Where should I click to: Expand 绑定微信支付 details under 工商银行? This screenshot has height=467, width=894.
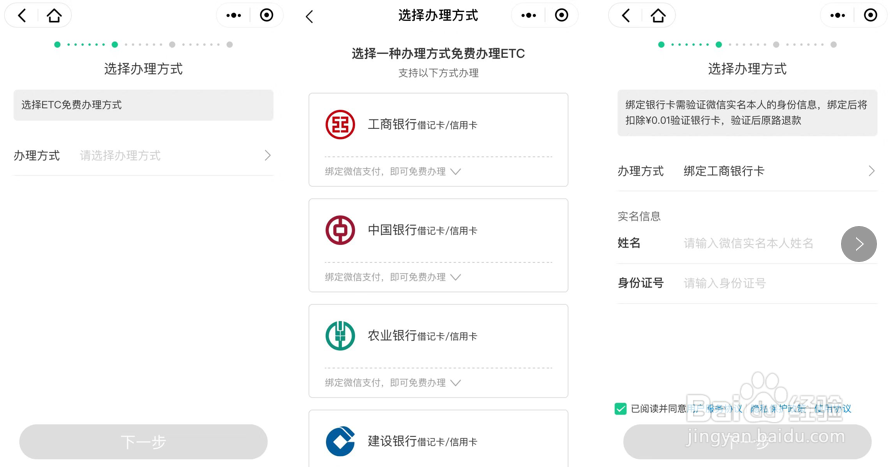point(393,172)
